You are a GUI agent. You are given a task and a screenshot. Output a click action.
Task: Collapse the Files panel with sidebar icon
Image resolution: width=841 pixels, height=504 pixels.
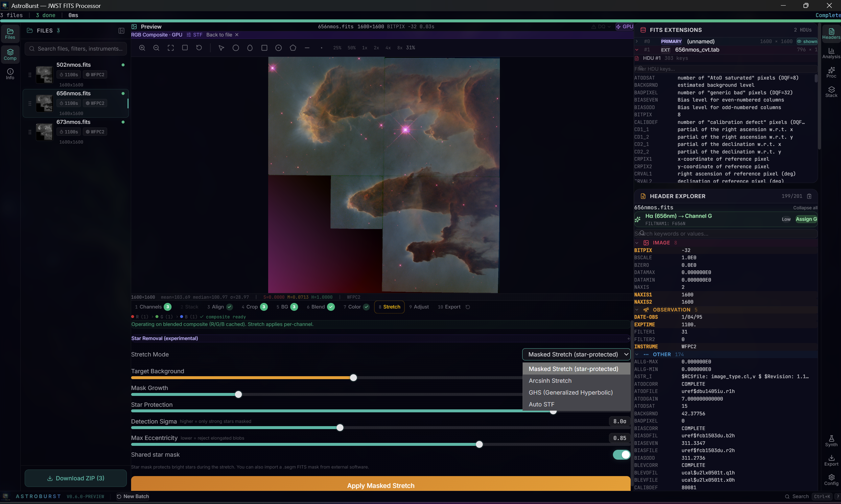pyautogui.click(x=121, y=31)
